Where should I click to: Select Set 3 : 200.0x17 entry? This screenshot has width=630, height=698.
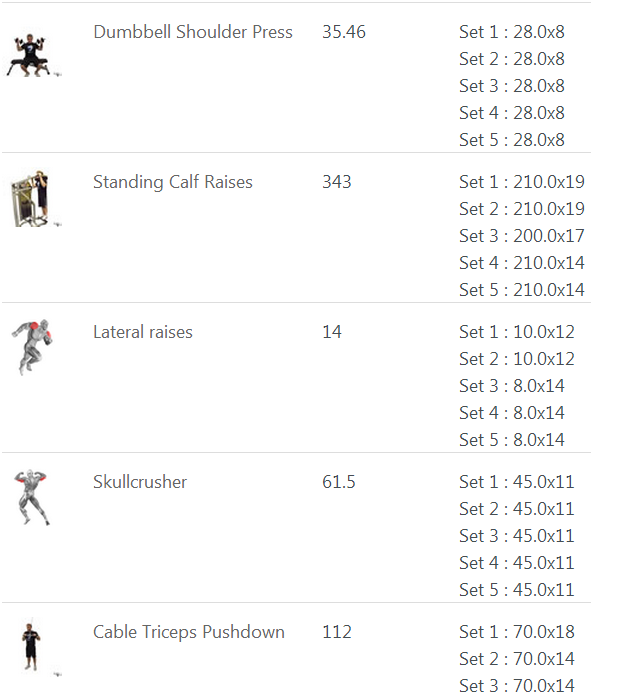(522, 236)
